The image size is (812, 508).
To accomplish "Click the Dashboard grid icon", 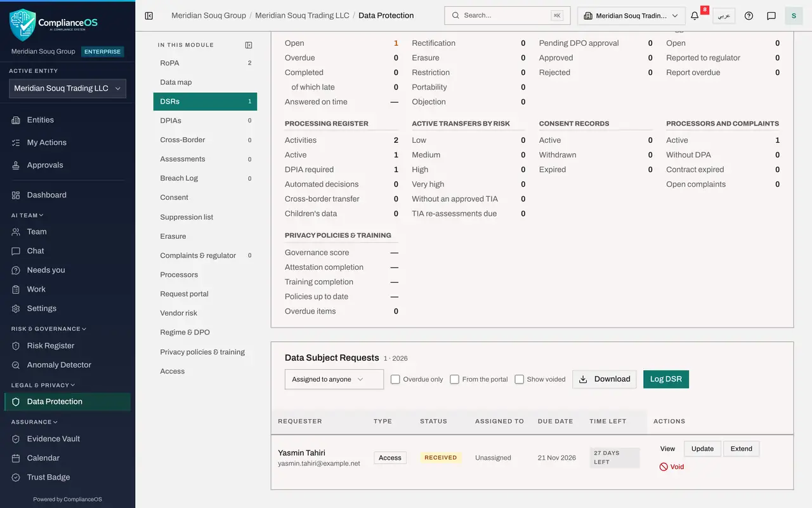I will point(16,195).
